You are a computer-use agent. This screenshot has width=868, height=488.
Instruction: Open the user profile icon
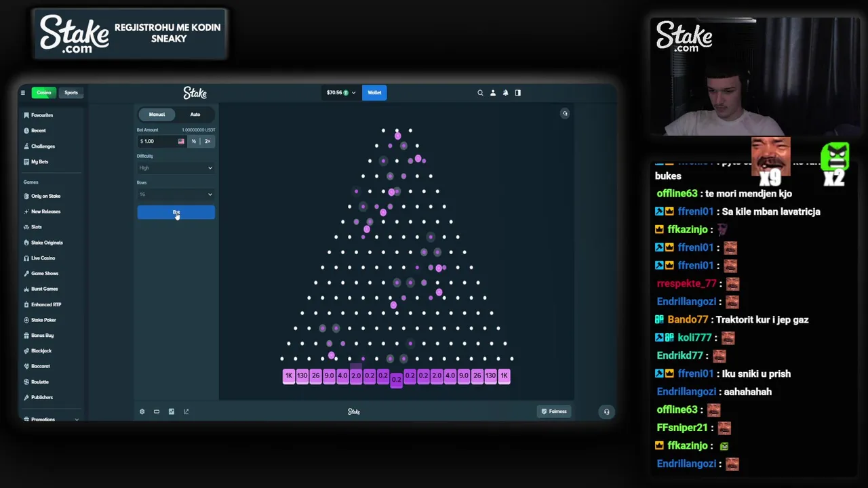click(x=493, y=93)
